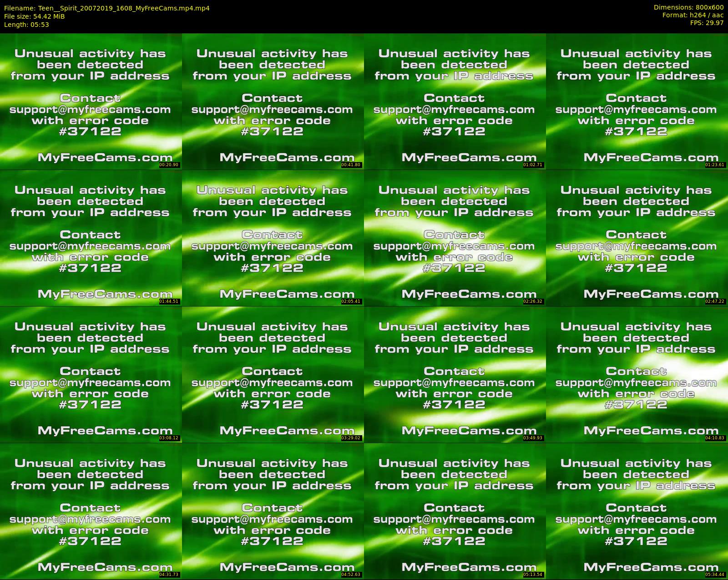
Task: Open the frame thumbnail stamped 02:05.41
Action: [x=273, y=238]
